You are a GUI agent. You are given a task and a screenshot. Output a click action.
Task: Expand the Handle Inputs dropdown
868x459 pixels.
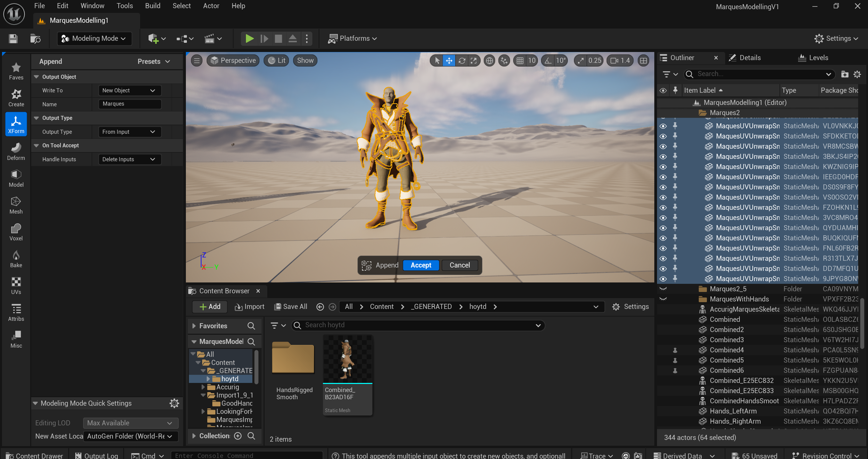(x=129, y=159)
